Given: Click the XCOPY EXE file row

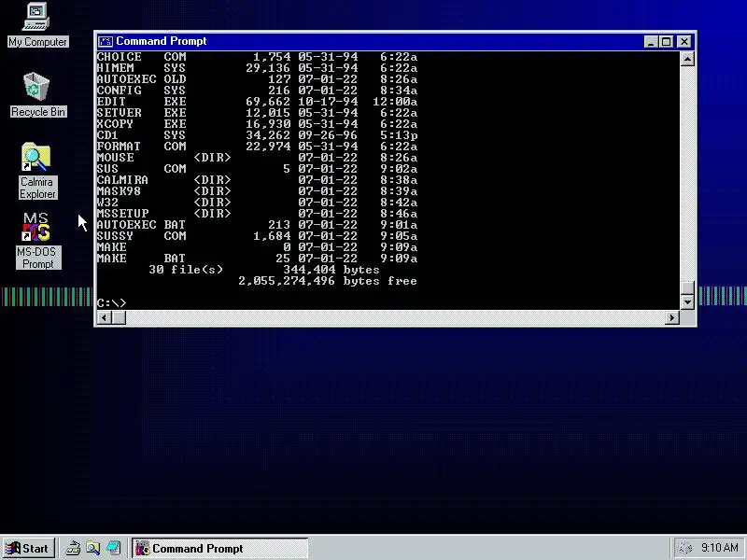Looking at the screenshot, I should coord(257,124).
